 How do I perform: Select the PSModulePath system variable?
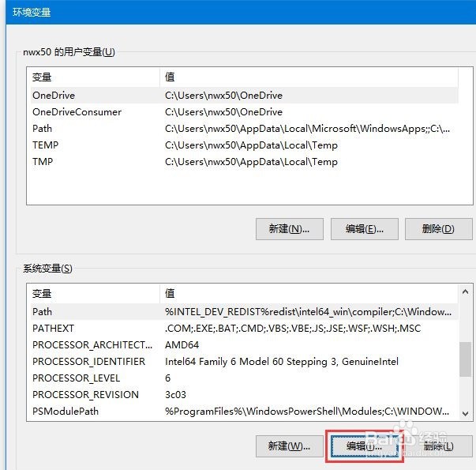[x=245, y=411]
